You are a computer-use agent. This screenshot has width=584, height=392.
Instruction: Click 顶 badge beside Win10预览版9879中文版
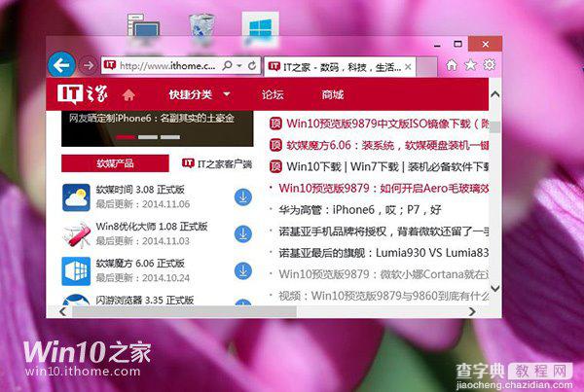point(275,124)
